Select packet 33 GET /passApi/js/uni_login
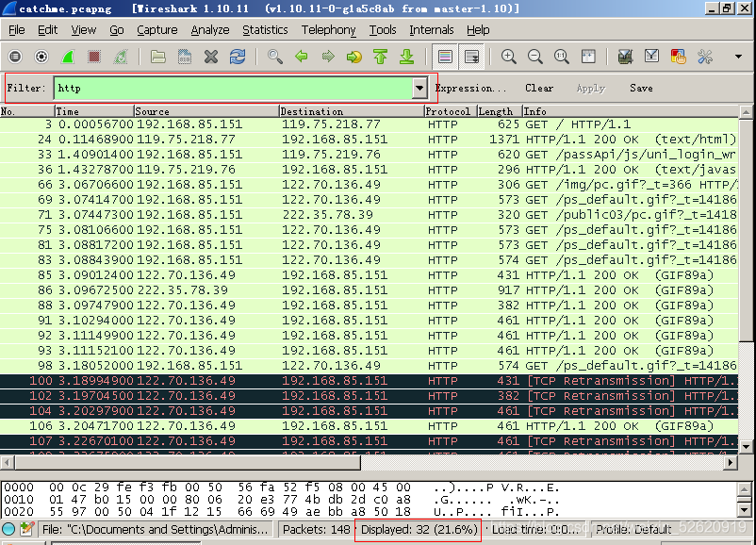Viewport: 756px width, 545px height. click(369, 155)
